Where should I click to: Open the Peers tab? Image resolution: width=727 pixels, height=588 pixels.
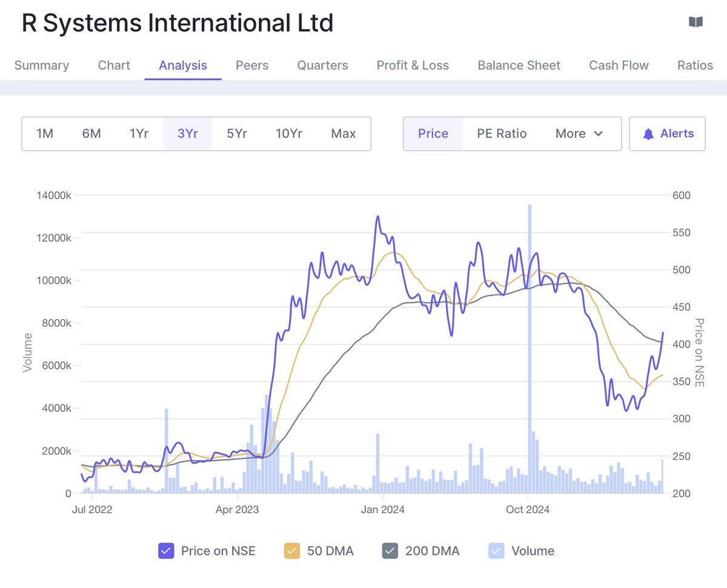pos(252,65)
